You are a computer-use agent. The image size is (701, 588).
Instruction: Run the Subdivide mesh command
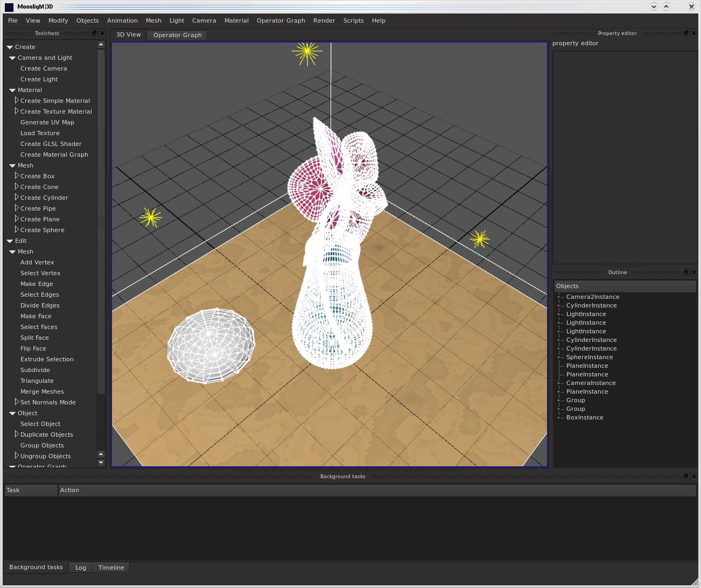[35, 370]
